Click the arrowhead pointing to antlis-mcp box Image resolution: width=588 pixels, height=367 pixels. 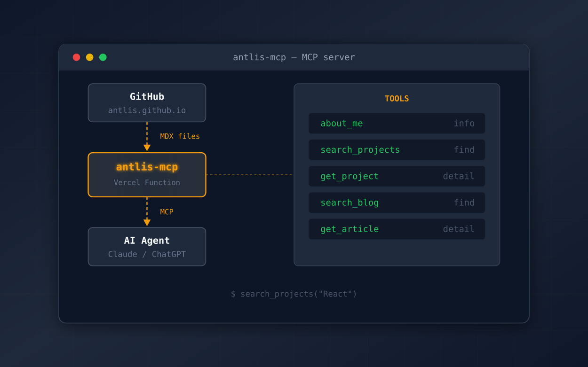tap(147, 148)
